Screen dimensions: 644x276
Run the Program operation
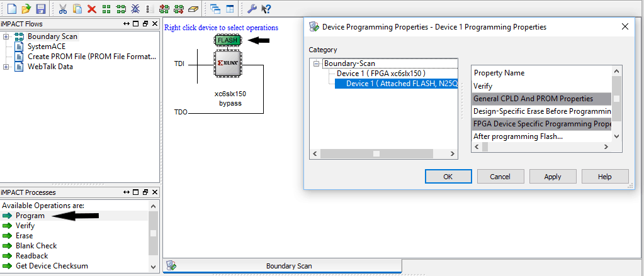(30, 216)
